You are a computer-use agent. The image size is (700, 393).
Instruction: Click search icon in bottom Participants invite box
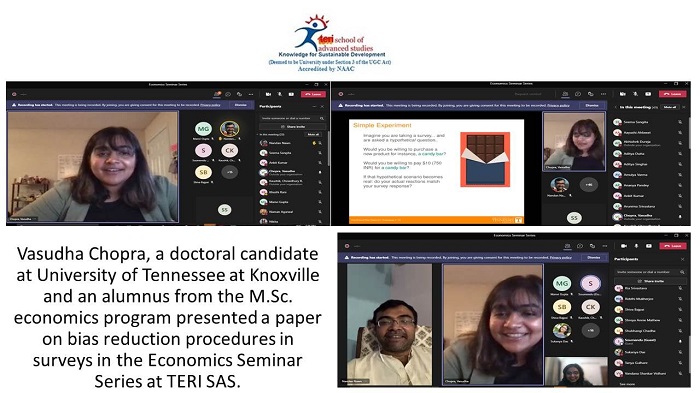(x=682, y=272)
